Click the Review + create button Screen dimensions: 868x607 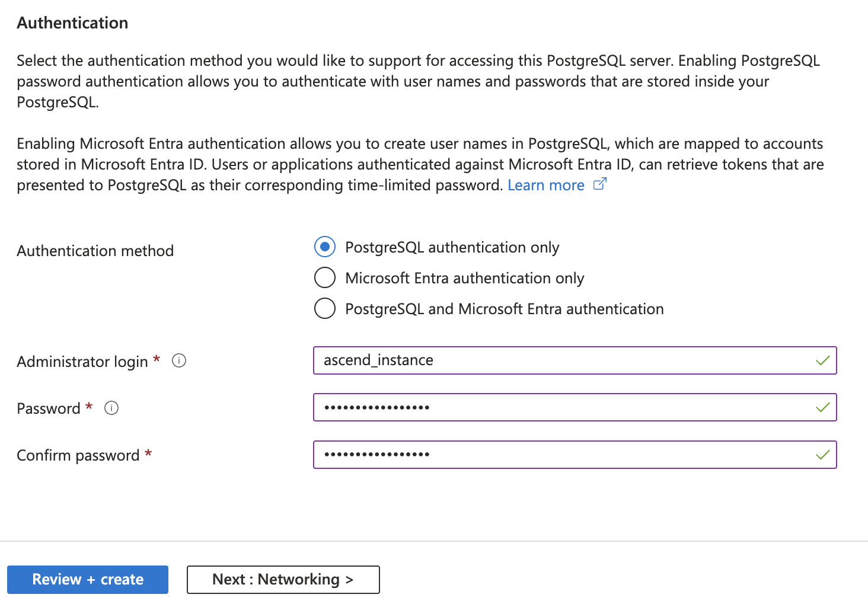coord(88,579)
